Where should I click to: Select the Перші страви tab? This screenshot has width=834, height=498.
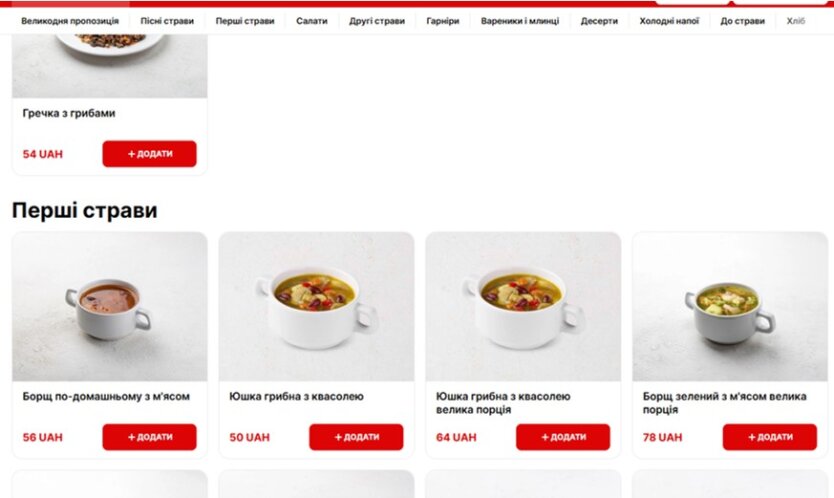point(245,21)
